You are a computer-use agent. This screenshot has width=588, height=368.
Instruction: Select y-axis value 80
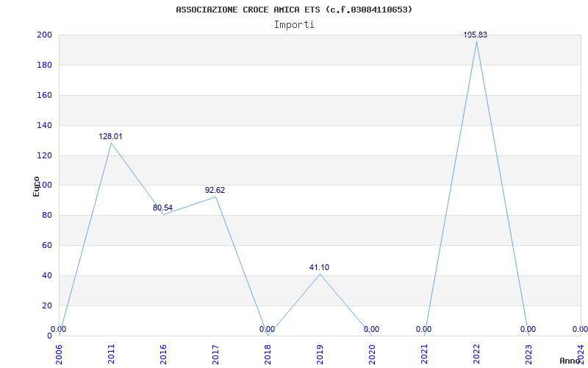click(46, 215)
